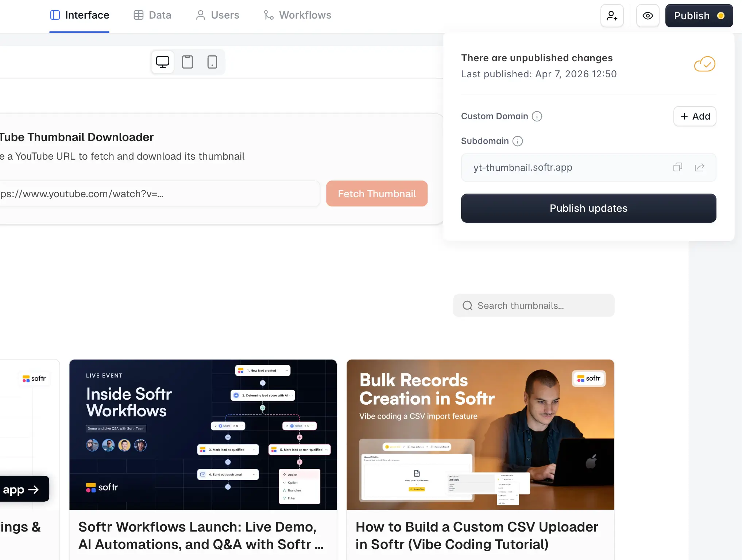Click the 'Tube Thumbnail Downloader' heading

pos(77,137)
